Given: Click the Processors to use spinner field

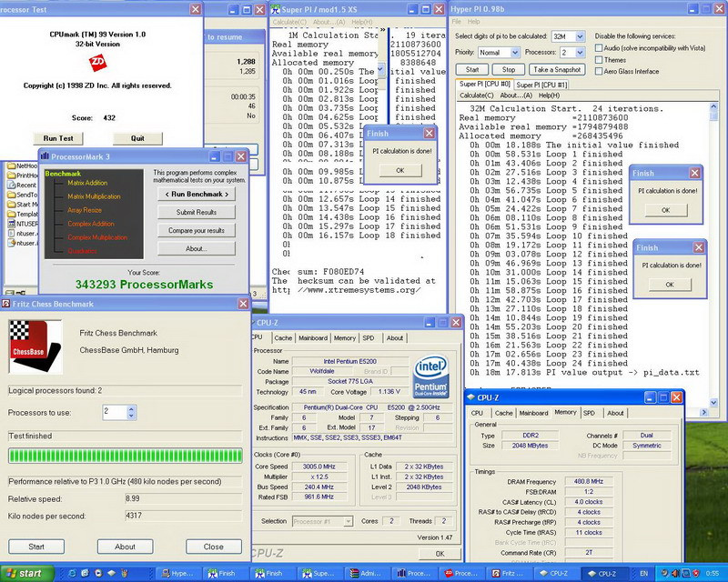Looking at the screenshot, I should pyautogui.click(x=115, y=412).
